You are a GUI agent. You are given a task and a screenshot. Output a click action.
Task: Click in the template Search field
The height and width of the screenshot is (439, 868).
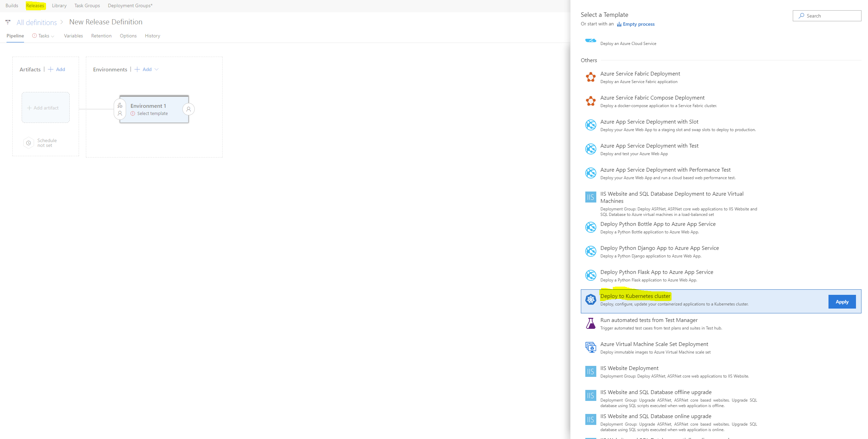827,16
